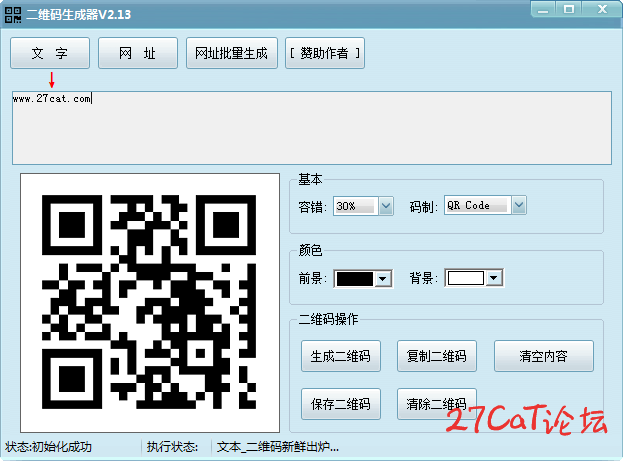Click the 背景 label text

423,278
